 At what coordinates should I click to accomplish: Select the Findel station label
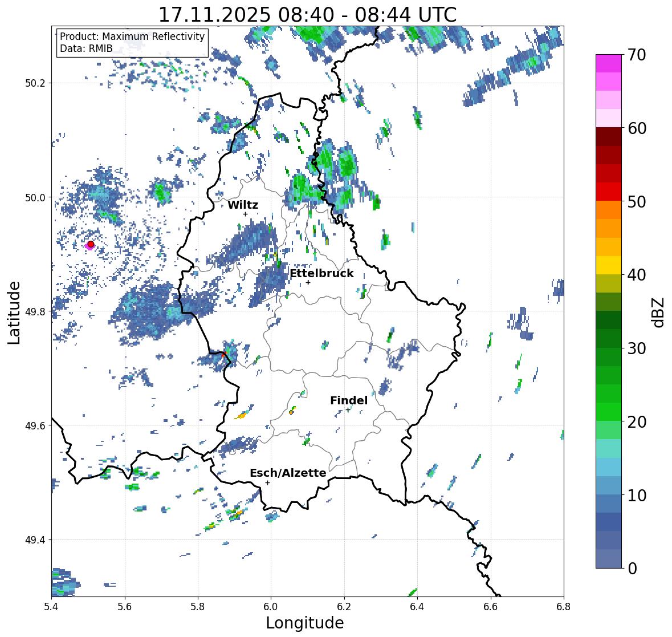point(348,400)
